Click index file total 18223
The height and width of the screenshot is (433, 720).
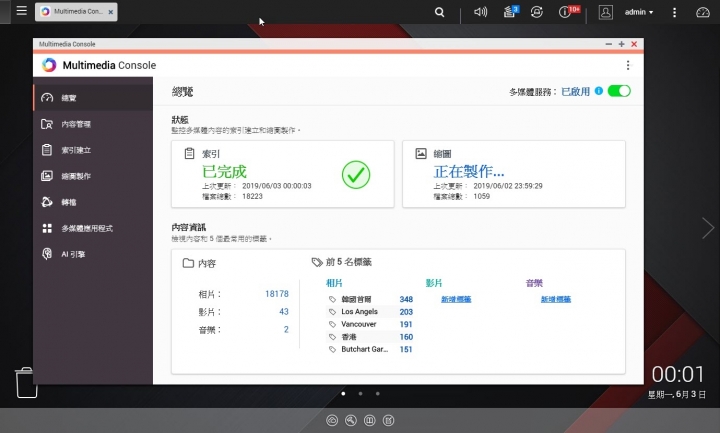point(252,197)
